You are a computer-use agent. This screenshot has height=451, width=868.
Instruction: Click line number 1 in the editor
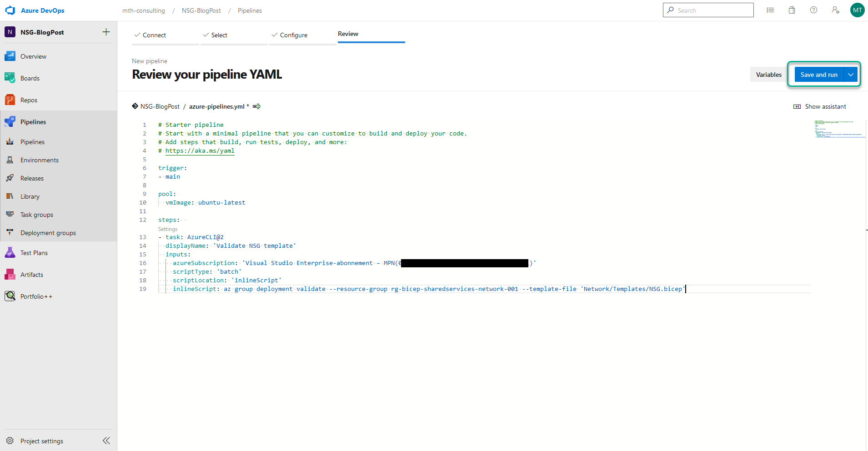tap(145, 125)
